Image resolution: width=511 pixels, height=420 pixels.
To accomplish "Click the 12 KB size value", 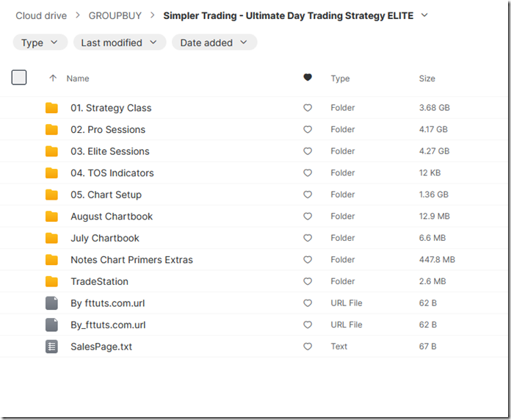I will tap(430, 173).
